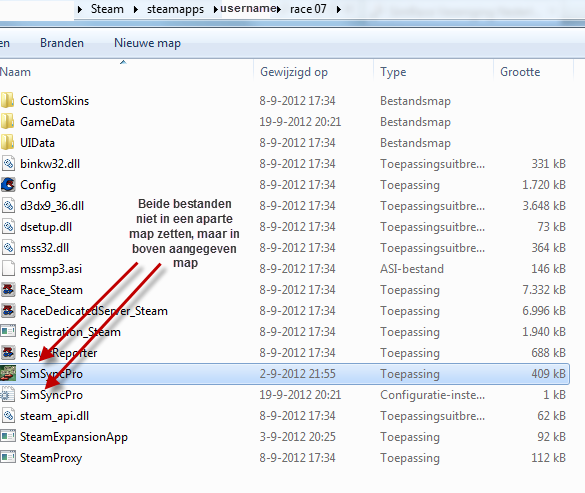Select the Registration_Steam application icon
585x493 pixels.
(8, 331)
